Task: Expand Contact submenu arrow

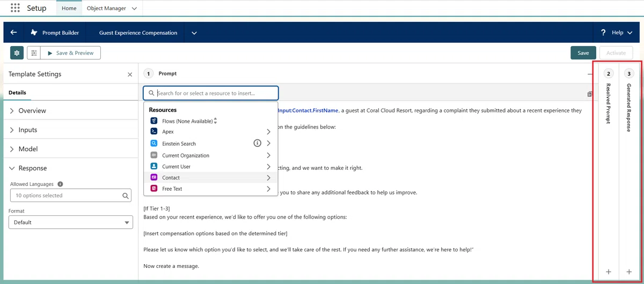Action: coord(268,177)
